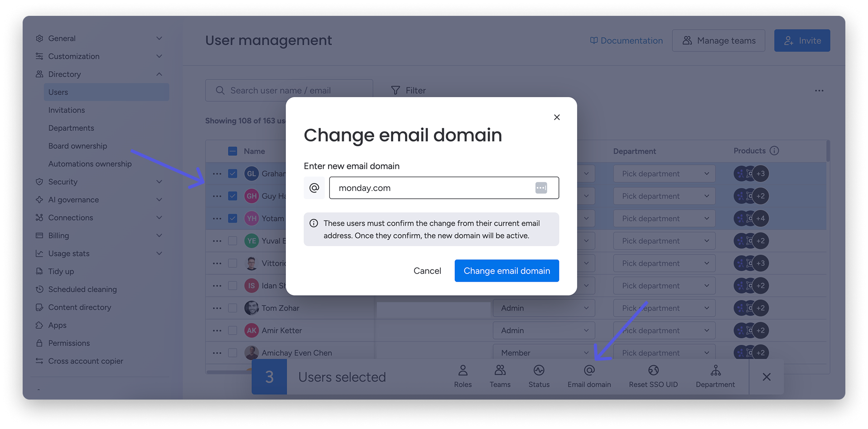The image size is (868, 429).
Task: Uncheck the Guy row checkbox
Action: tap(233, 196)
